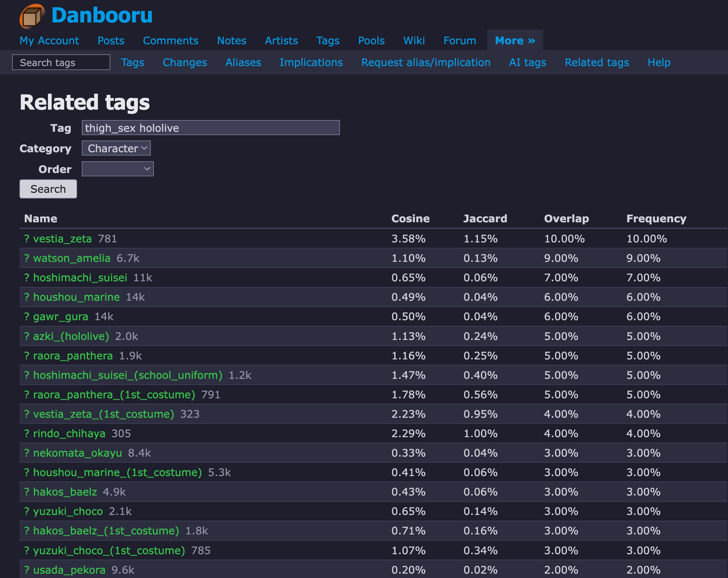This screenshot has width=728, height=578.
Task: Click the Name column header
Action: 41,219
